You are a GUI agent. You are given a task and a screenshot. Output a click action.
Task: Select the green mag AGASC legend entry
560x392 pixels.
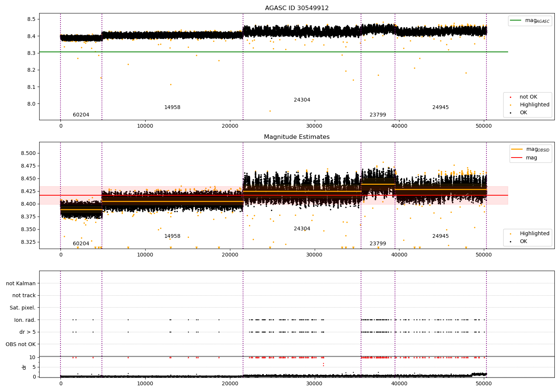(x=530, y=21)
